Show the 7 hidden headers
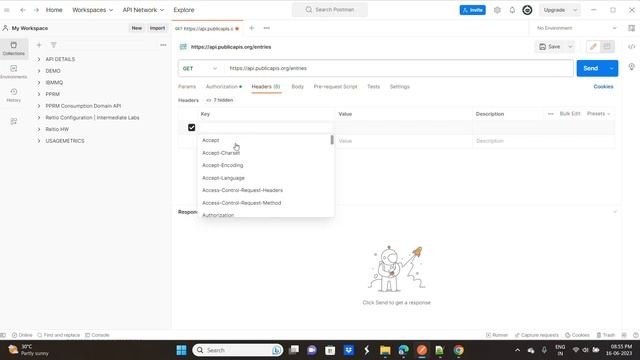 220,100
